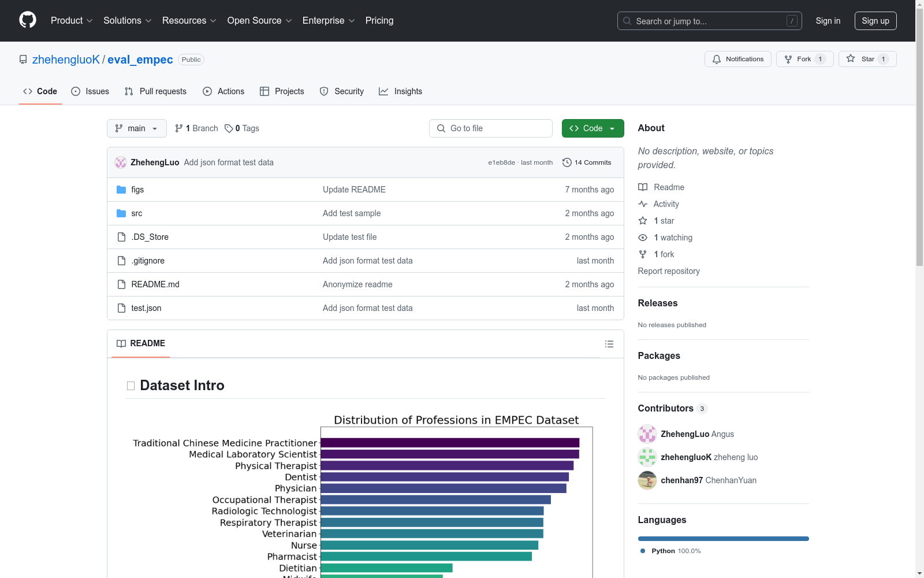The image size is (924, 578).
Task: Expand the Enterprise menu
Action: [x=329, y=20]
